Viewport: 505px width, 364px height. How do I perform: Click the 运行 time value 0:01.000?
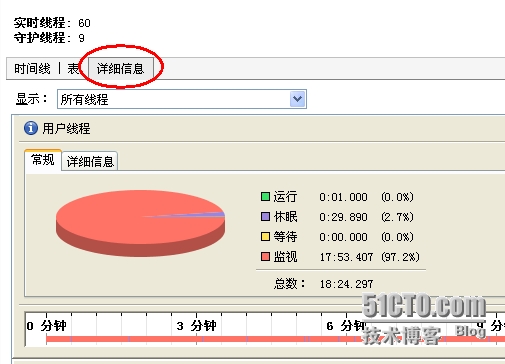(x=343, y=197)
